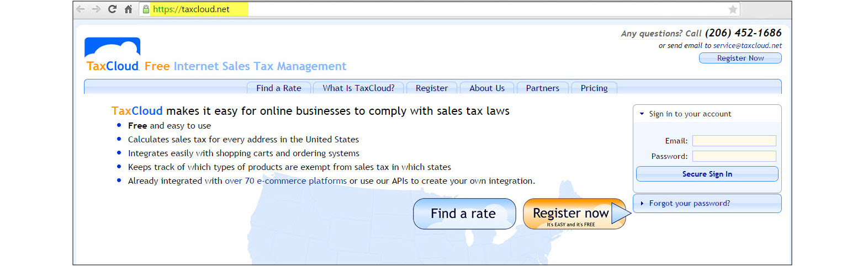Click into the Email field
This screenshot has height=266, width=868.
[x=734, y=141]
